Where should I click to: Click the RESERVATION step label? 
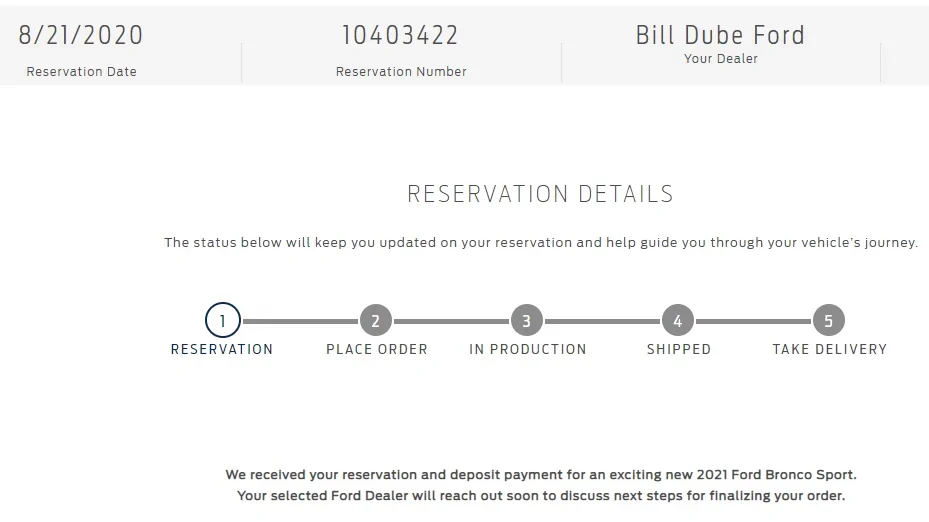click(x=222, y=349)
